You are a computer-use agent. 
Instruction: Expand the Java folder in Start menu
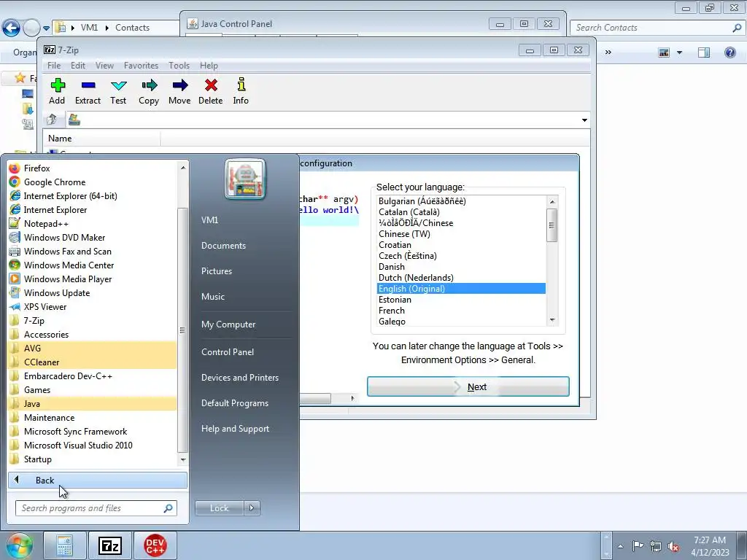point(93,403)
